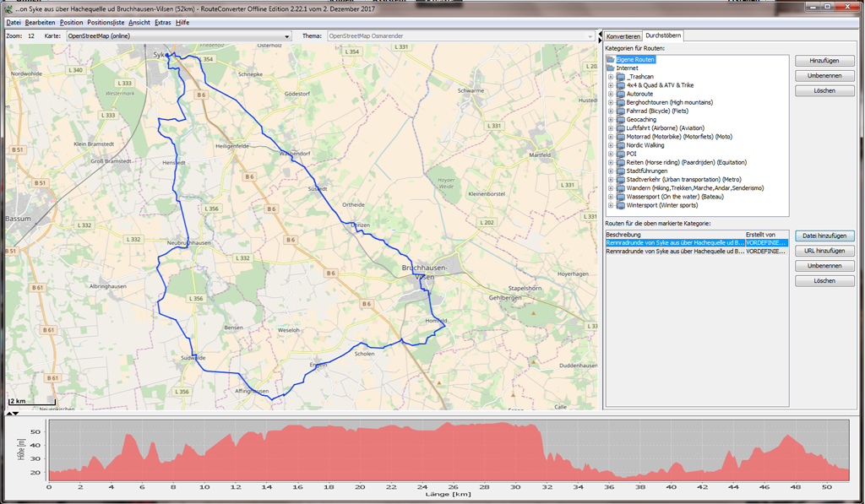Screen dimensions: 865x504
Task: Open the Bearbeiten menu
Action: pos(40,23)
